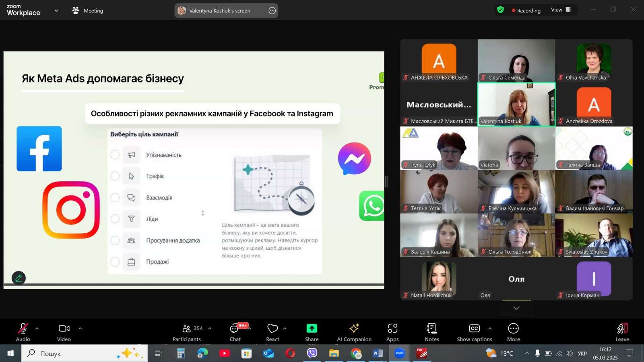
Task: Toggle the Video camera button
Action: point(64,332)
